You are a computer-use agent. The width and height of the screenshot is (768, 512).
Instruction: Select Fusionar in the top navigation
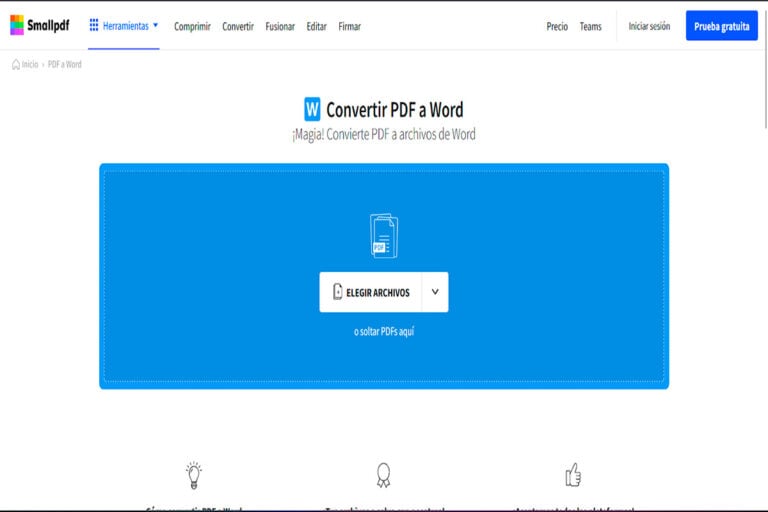pos(280,26)
